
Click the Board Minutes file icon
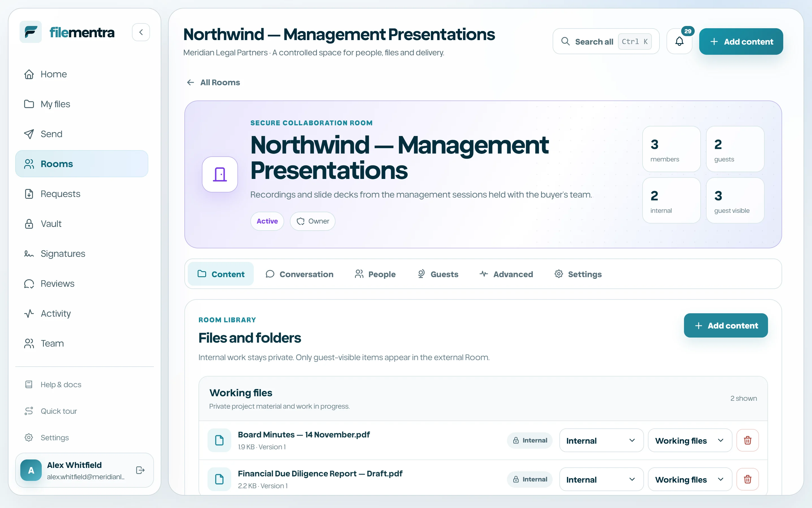tap(219, 440)
